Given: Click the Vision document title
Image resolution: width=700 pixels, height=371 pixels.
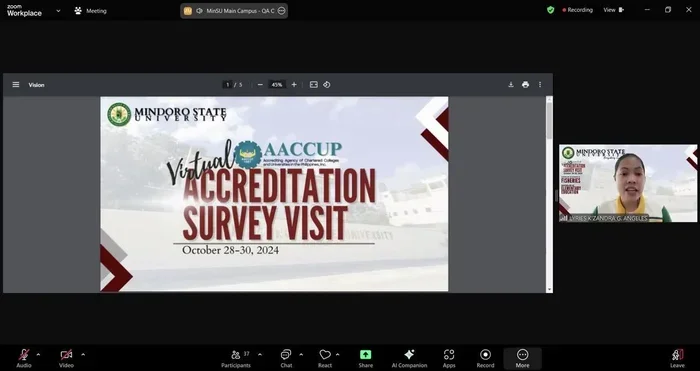Looking at the screenshot, I should coord(36,85).
